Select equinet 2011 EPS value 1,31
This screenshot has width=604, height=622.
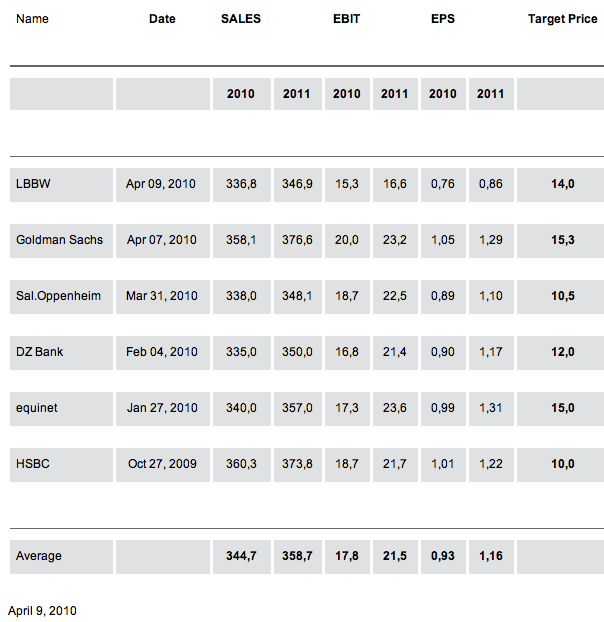click(490, 408)
